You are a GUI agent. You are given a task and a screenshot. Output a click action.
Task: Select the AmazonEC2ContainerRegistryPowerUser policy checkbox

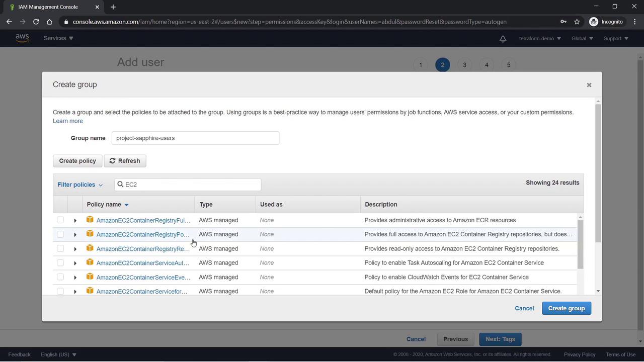pos(60,234)
